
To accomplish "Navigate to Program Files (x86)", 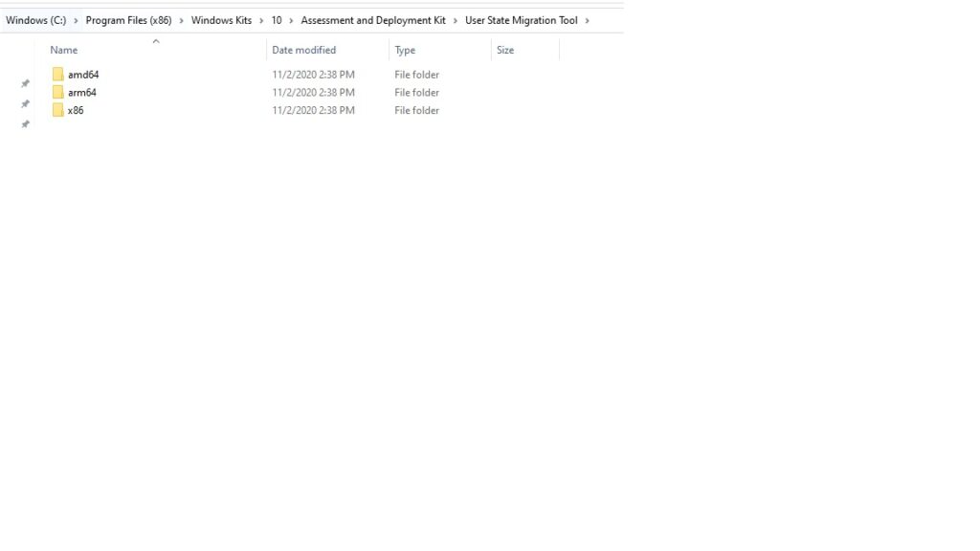I will [x=129, y=19].
